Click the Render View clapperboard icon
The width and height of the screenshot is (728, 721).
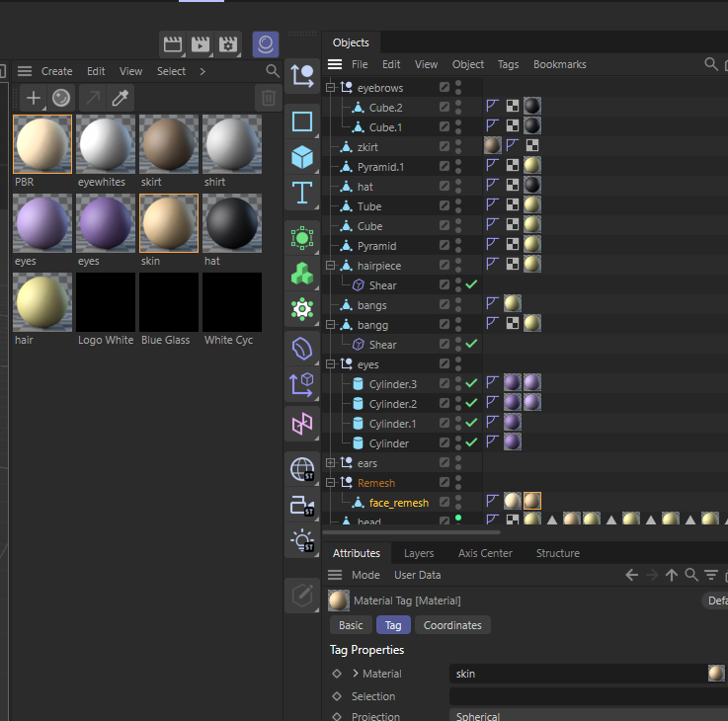[172, 44]
